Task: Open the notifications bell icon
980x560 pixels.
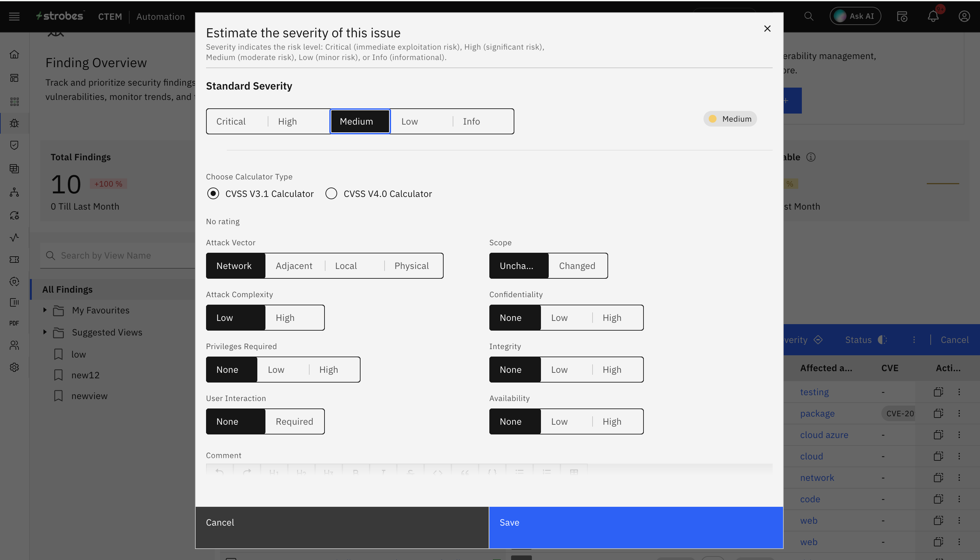Action: coord(933,16)
